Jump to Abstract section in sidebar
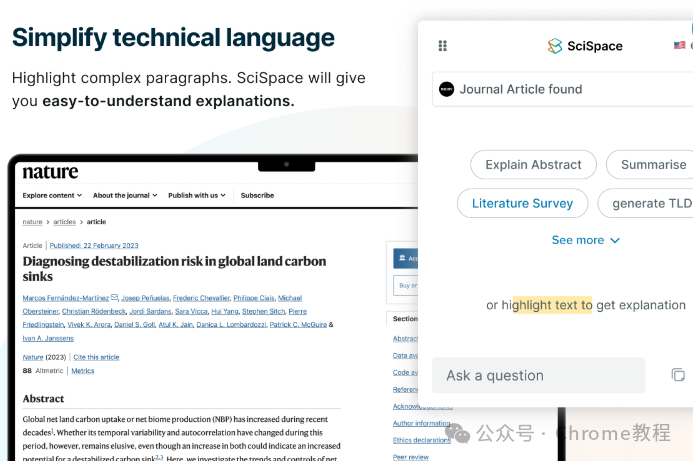Image resolution: width=693 pixels, height=461 pixels. pyautogui.click(x=405, y=339)
